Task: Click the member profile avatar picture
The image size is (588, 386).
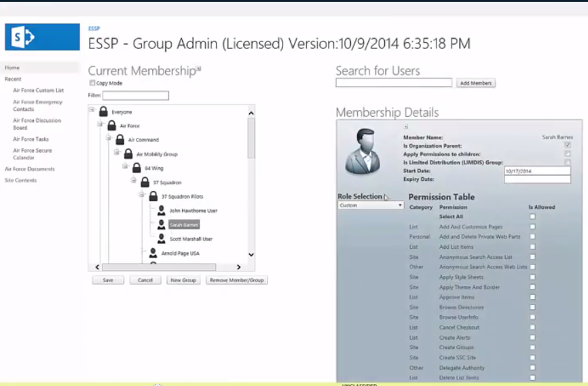Action: click(364, 151)
